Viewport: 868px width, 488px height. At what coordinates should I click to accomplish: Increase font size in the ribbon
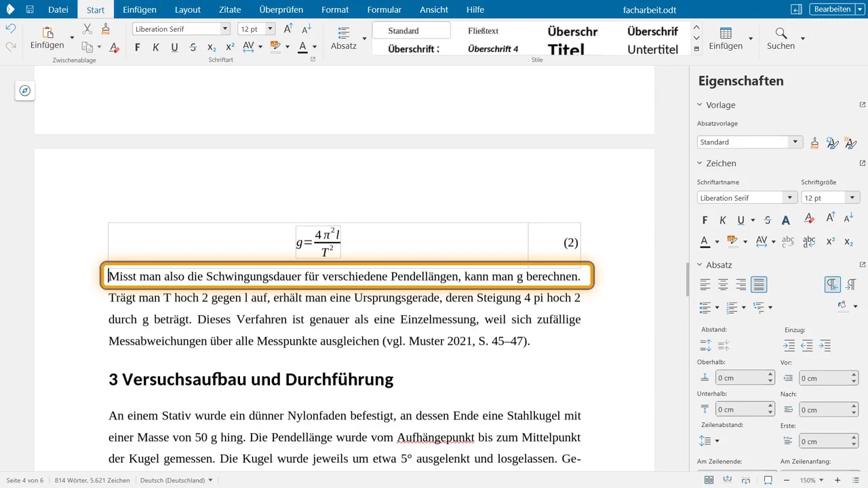pos(288,28)
